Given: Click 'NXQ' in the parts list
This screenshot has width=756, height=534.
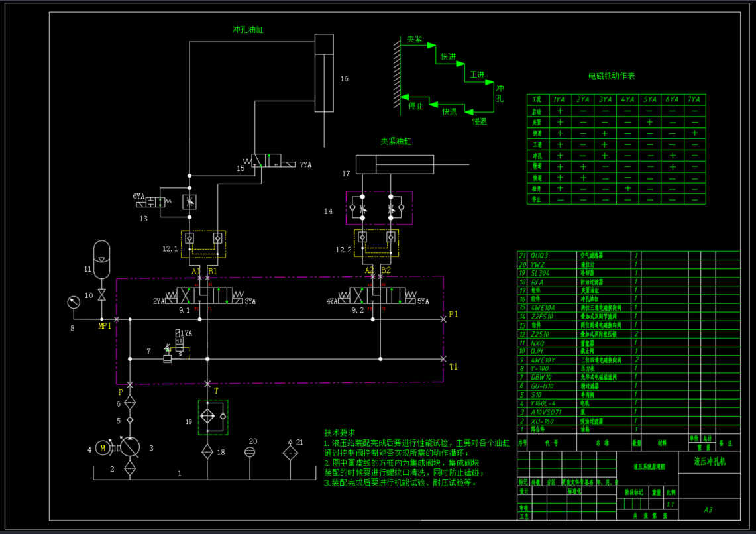Looking at the screenshot, I should pos(537,343).
